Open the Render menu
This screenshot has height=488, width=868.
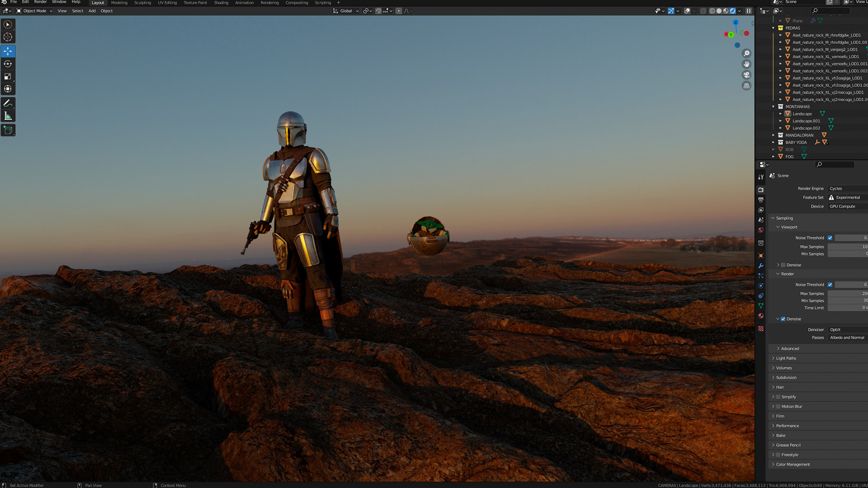[x=40, y=2]
